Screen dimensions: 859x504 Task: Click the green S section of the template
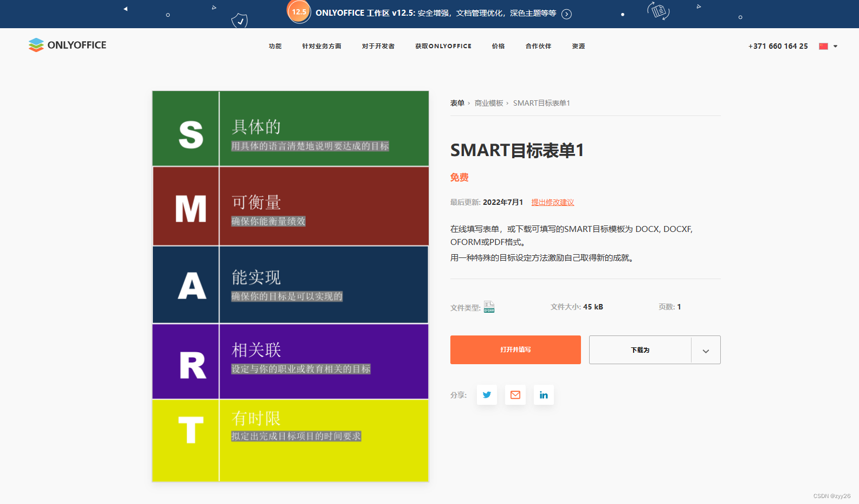coord(290,128)
